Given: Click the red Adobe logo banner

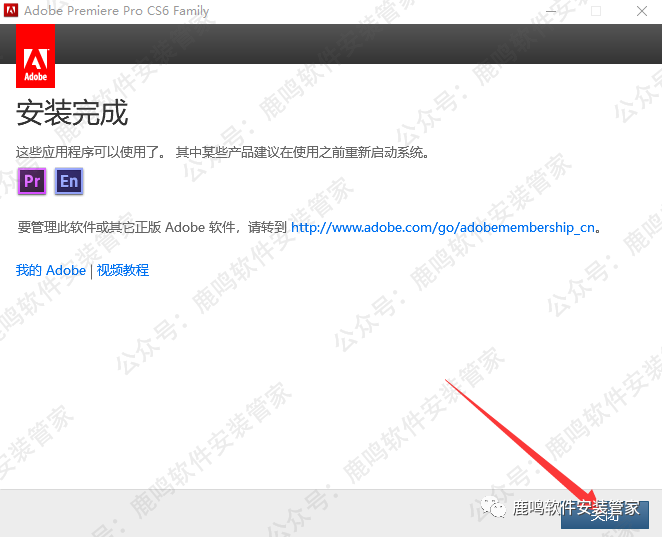Looking at the screenshot, I should coord(36,57).
